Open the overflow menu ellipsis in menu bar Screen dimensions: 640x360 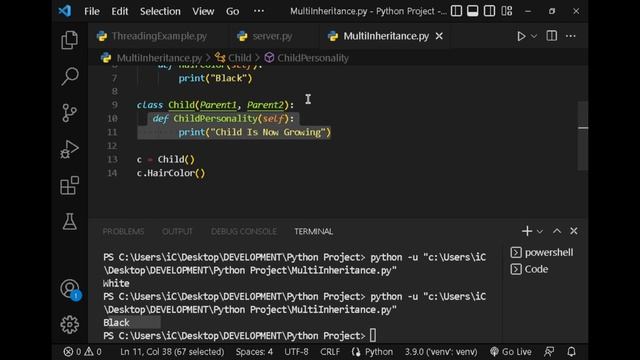point(259,11)
